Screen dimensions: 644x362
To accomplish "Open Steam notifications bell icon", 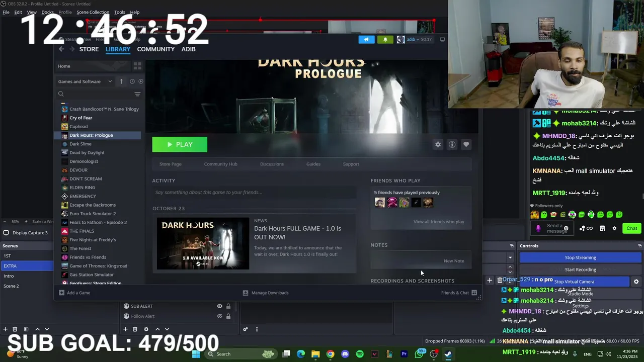I will [385, 39].
